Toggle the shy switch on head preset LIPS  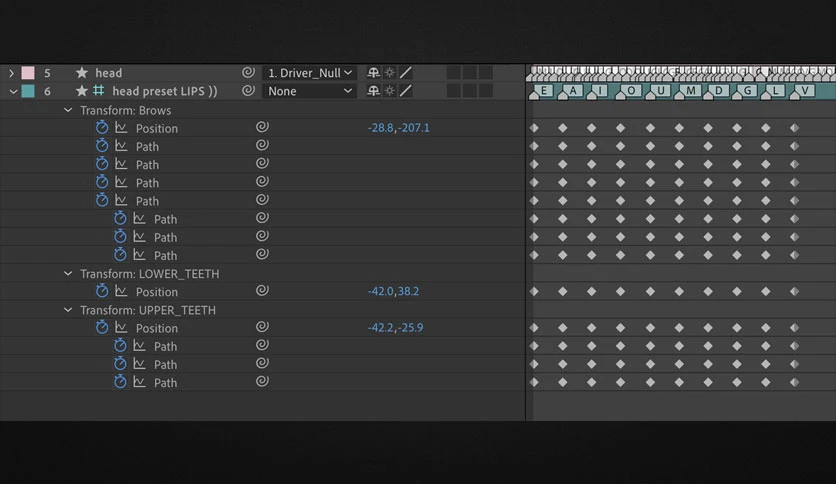(x=373, y=91)
